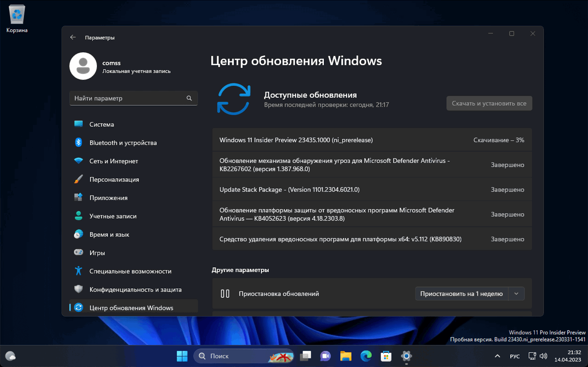The width and height of the screenshot is (588, 367).
Task: Click Скачать и установить все button
Action: click(x=489, y=103)
